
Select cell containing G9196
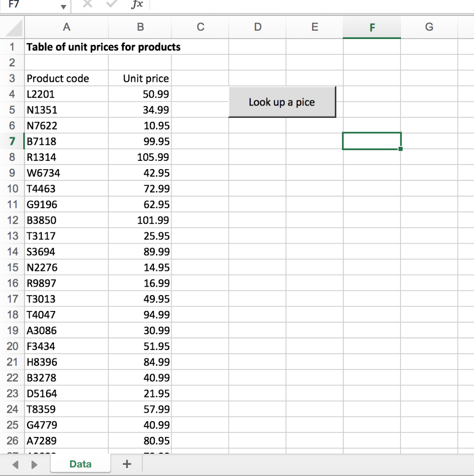[67, 205]
